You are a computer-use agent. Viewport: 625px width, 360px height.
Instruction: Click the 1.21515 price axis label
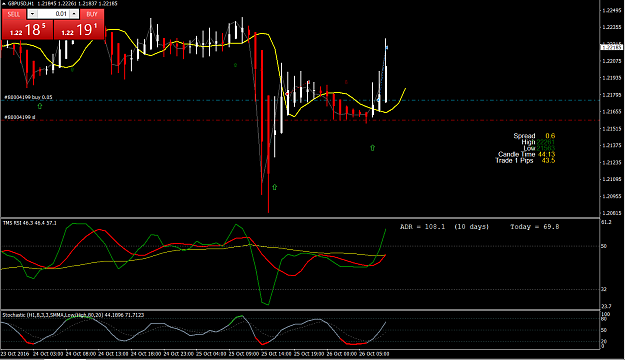point(611,129)
